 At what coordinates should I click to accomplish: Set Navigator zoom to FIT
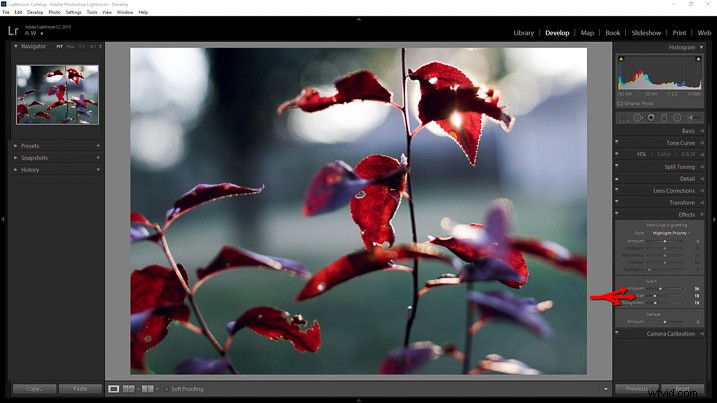point(59,46)
